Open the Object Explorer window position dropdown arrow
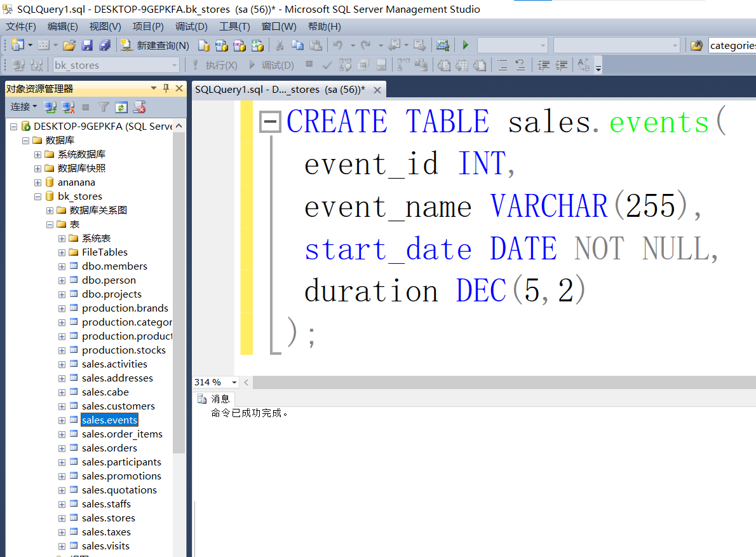The width and height of the screenshot is (756, 557). pos(153,88)
